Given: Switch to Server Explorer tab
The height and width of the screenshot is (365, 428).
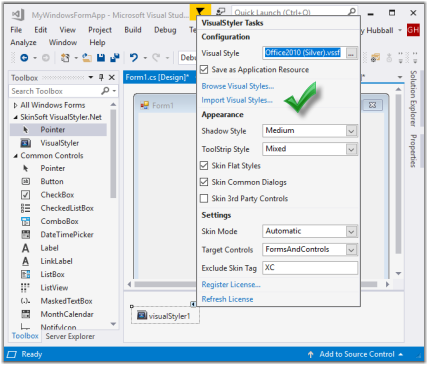Looking at the screenshot, I should 70,336.
